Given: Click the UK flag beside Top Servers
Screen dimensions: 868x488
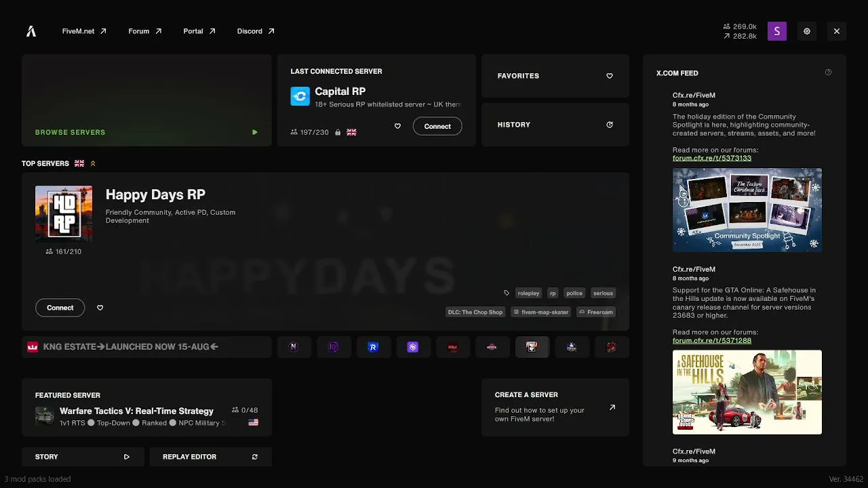Looking at the screenshot, I should pyautogui.click(x=79, y=163).
